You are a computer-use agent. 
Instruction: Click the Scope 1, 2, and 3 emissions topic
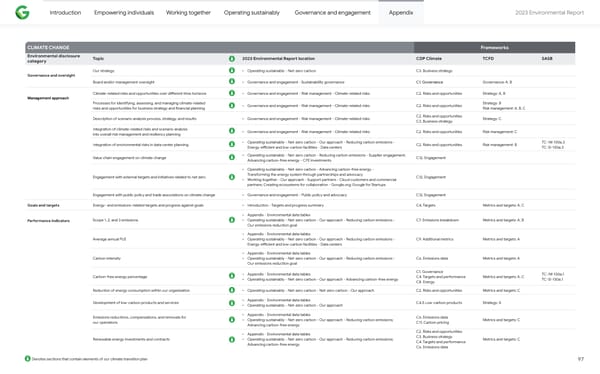[115, 220]
